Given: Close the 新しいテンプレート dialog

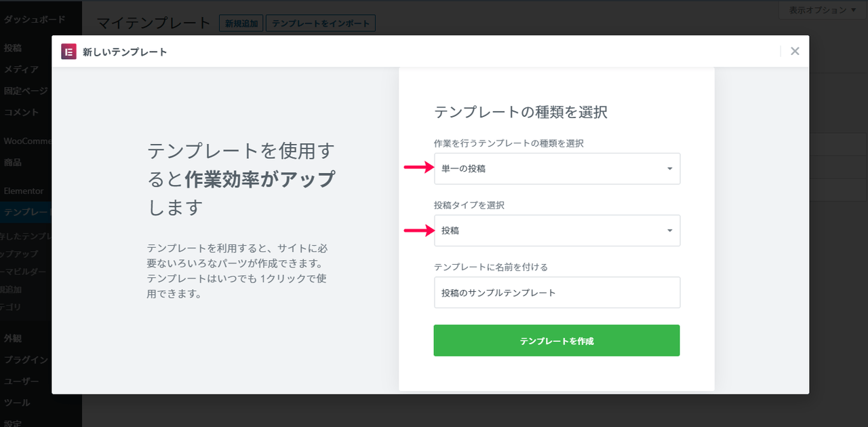Looking at the screenshot, I should pos(795,51).
